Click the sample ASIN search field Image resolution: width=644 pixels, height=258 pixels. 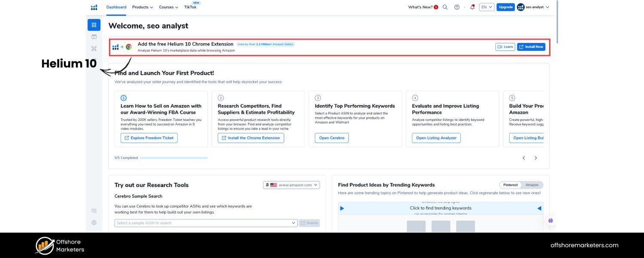pos(206,223)
